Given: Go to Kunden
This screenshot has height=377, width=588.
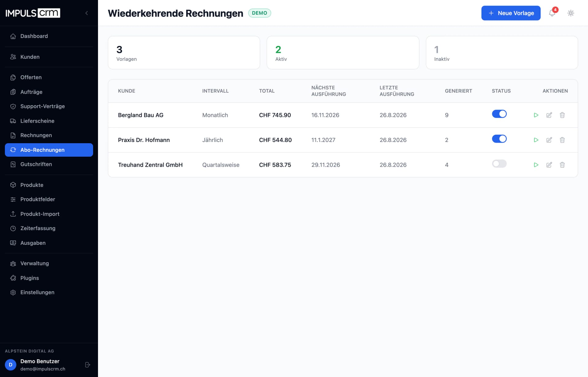Looking at the screenshot, I should coord(49,57).
